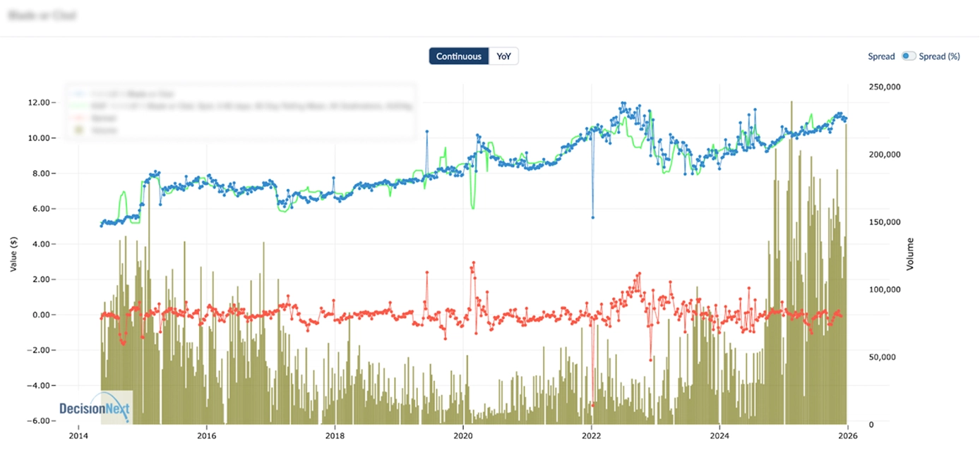980x455 pixels.
Task: Select the YoY tab
Action: pos(503,56)
